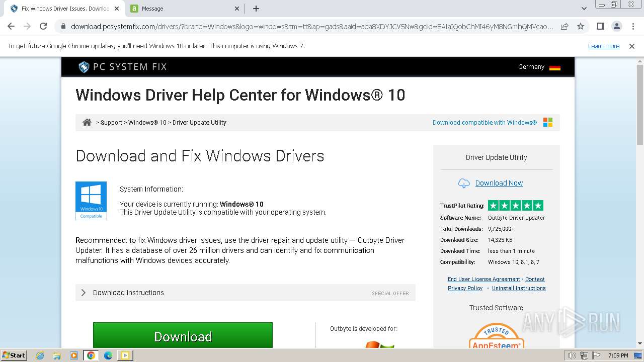
Task: Open the Learn more link
Action: pos(604,46)
